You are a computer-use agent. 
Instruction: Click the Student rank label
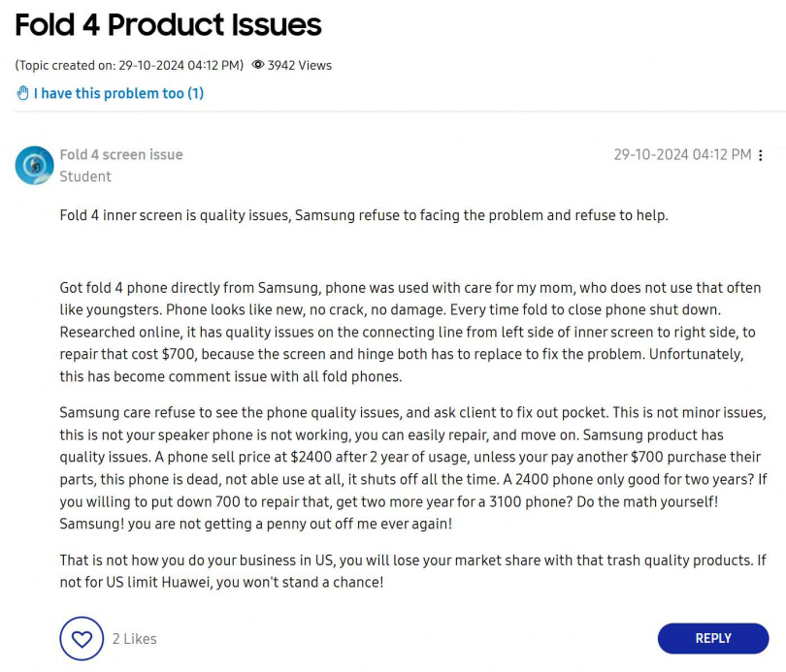tap(85, 176)
